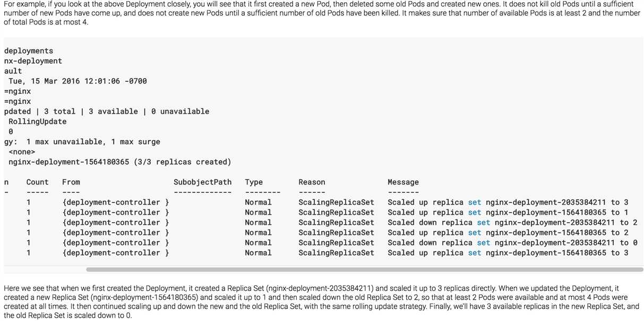Screen dimensions: 644x321
Task: Click the "Scaled up ... 2035384211 to 3" message
Action: tap(508, 202)
